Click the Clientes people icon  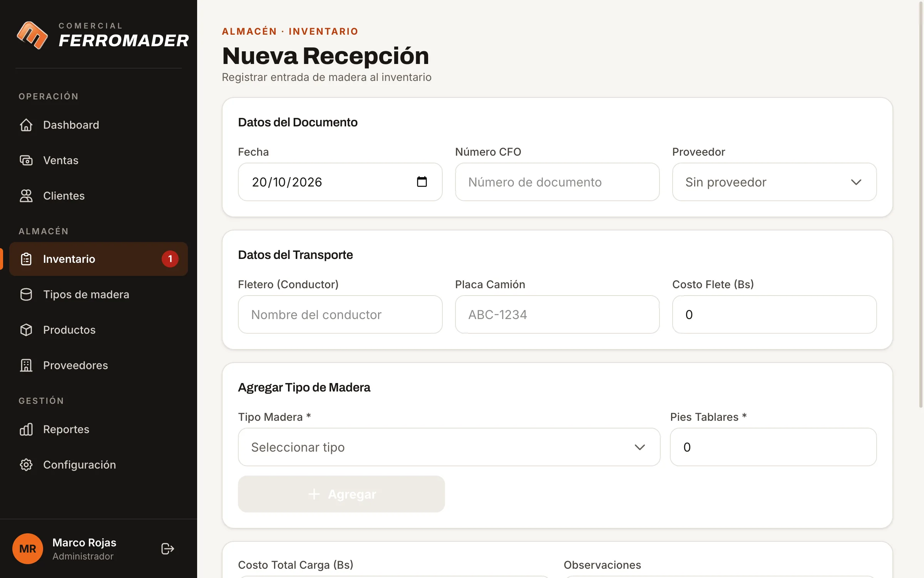26,196
